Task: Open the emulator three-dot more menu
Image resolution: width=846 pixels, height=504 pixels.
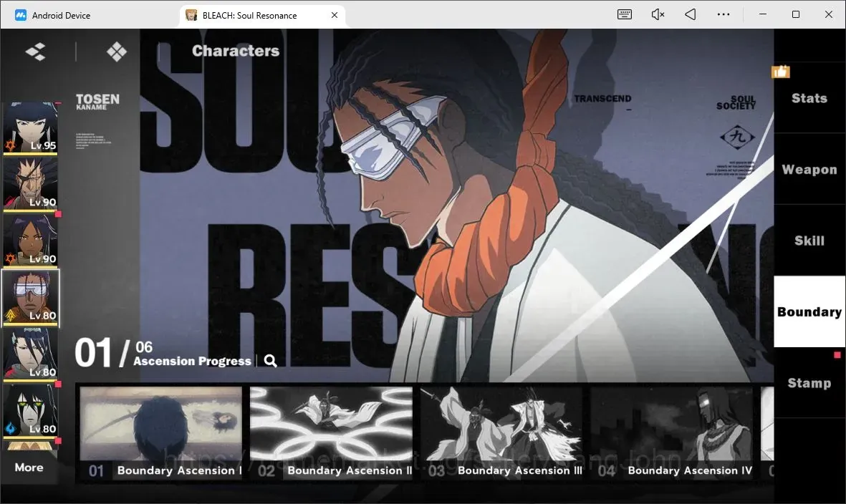Action: pyautogui.click(x=724, y=14)
